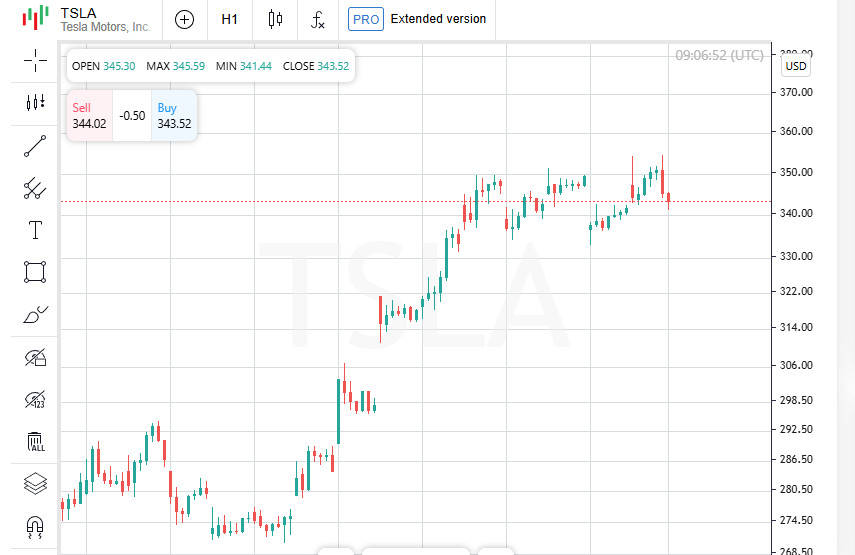The image size is (855, 555).
Task: Open the H1 timeframe selector
Action: click(230, 20)
